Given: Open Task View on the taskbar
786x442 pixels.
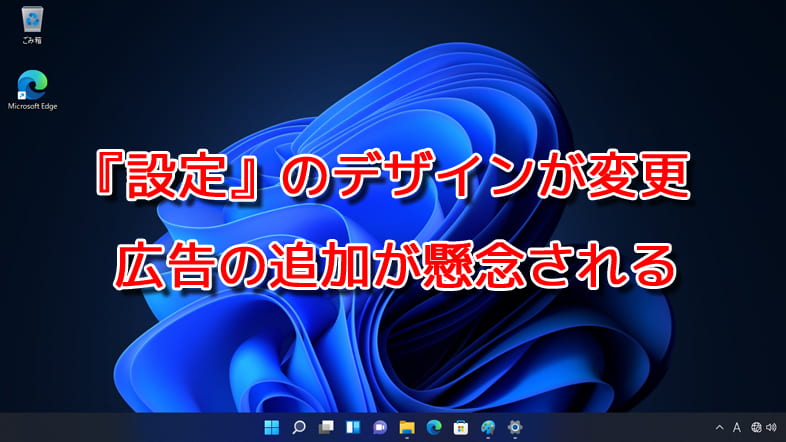Looking at the screenshot, I should tap(326, 427).
